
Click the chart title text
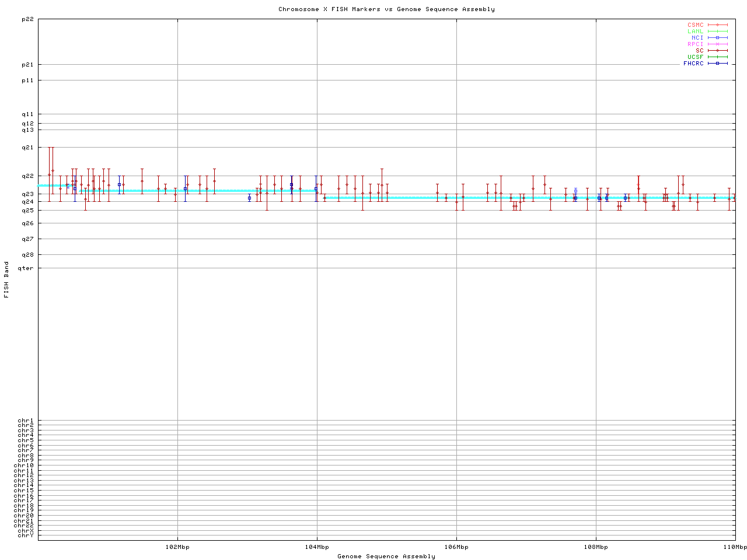point(386,9)
